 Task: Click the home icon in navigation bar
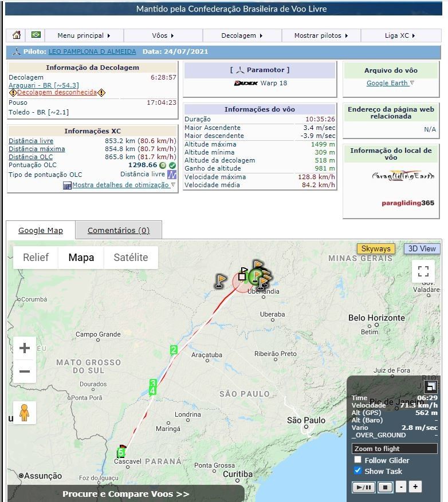click(17, 35)
